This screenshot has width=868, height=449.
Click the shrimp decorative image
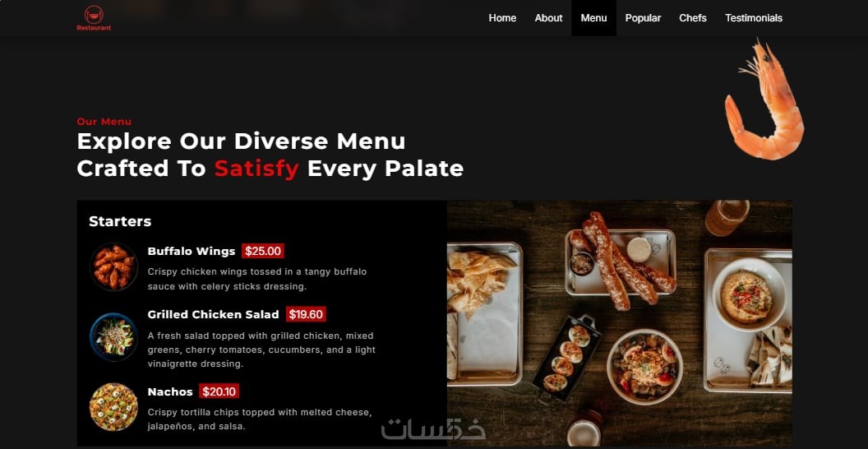click(x=764, y=100)
